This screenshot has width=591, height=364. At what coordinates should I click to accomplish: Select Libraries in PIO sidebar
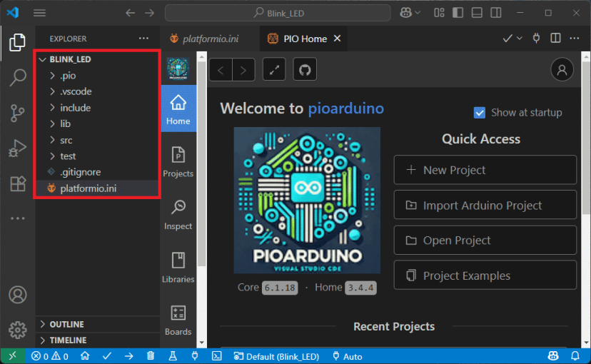[x=178, y=268]
